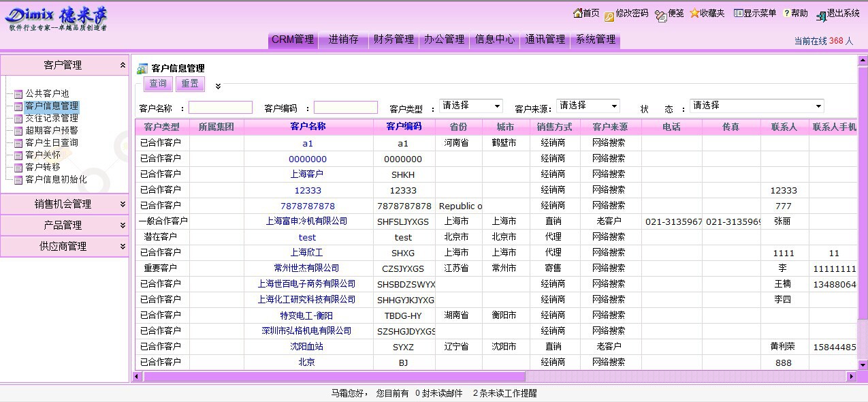Click the horizontal scrollbar right arrow
This screenshot has height=402, width=868.
pos(851,376)
